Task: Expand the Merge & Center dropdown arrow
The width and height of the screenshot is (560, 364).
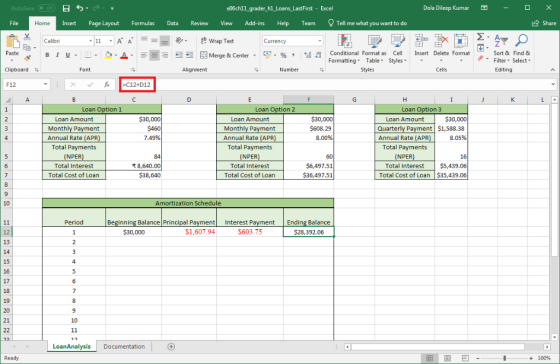Action: (x=255, y=55)
